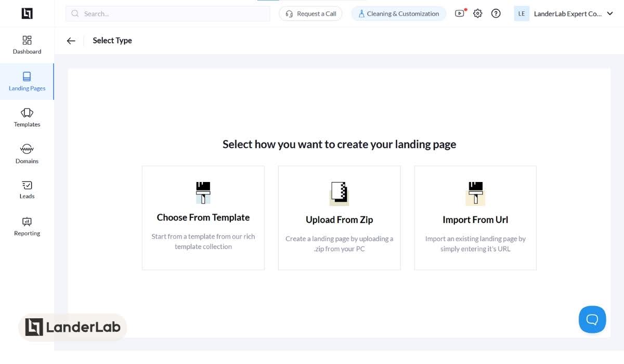Open the video tutorials icon with red dot

[x=460, y=14]
